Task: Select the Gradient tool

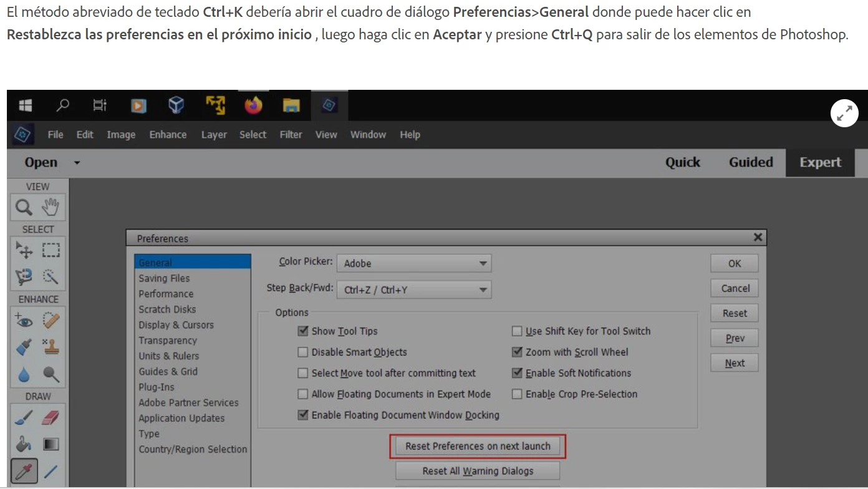Action: 51,444
